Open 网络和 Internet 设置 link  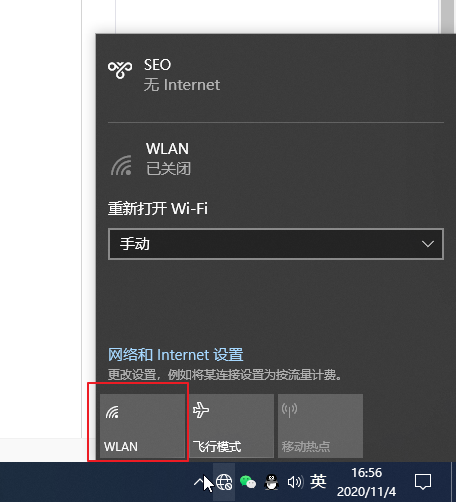175,355
